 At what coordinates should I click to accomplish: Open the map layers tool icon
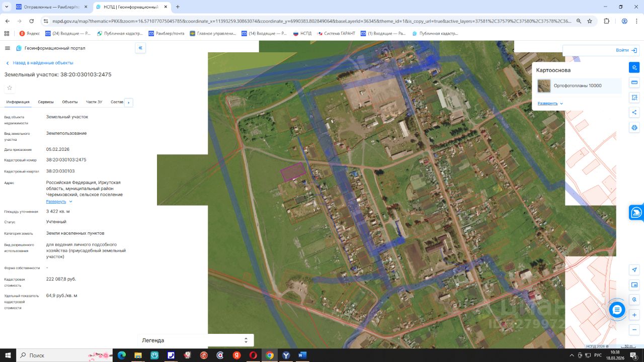pyautogui.click(x=634, y=67)
